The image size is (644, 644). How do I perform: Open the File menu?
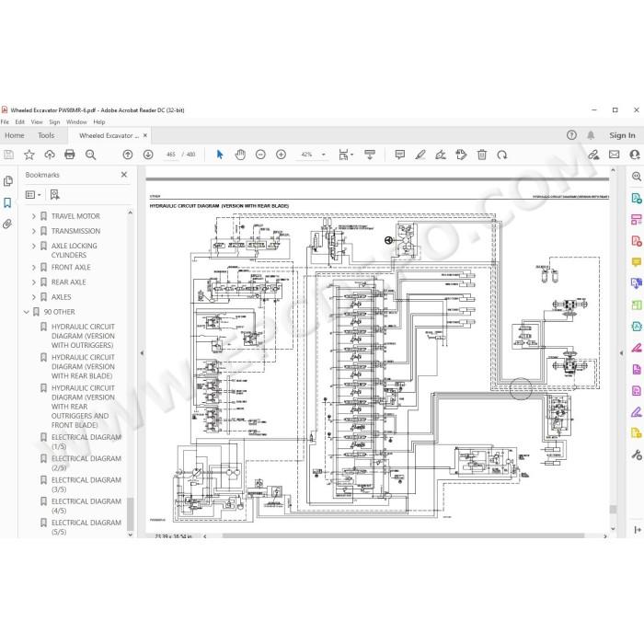click(5, 122)
